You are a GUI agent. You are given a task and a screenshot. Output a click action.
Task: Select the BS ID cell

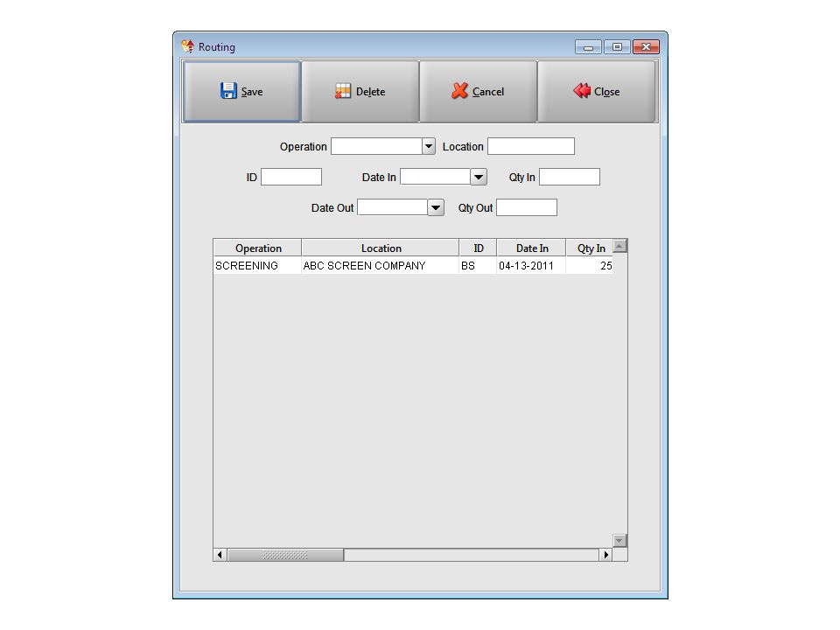[x=478, y=266]
